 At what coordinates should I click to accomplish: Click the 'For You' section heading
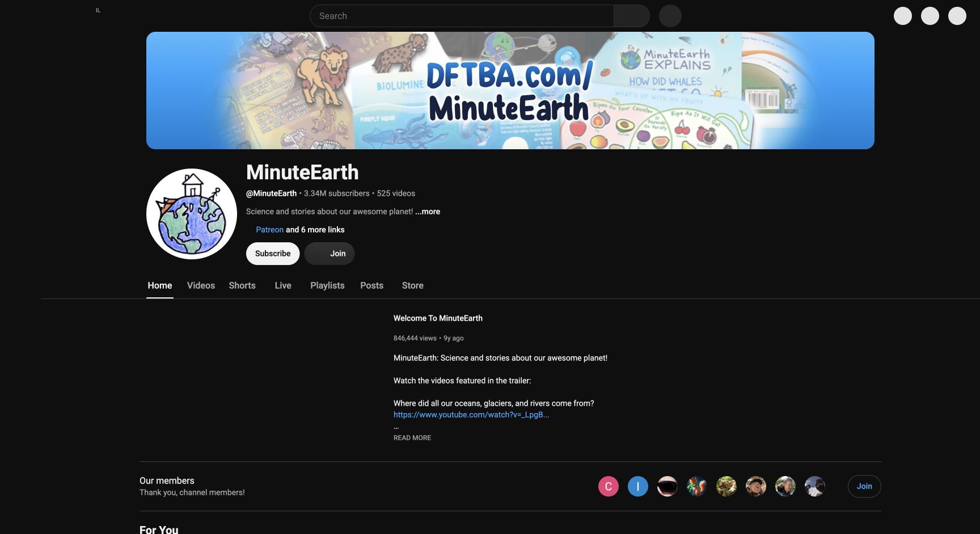coord(159,529)
